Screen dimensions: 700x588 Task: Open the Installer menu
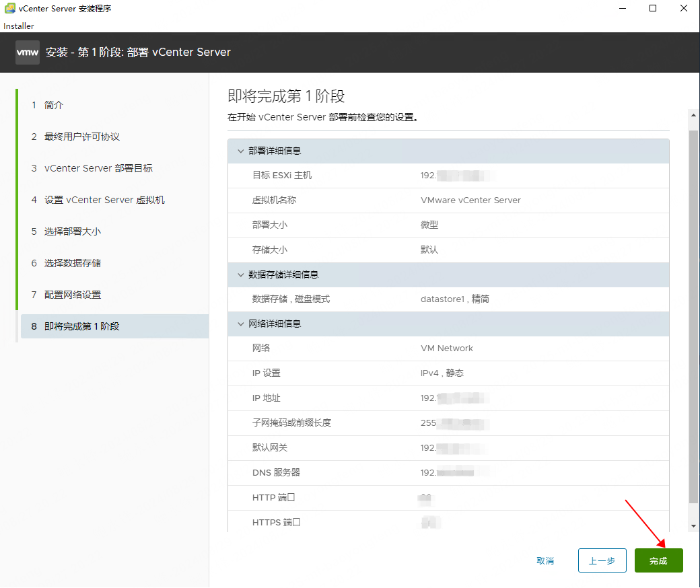(19, 26)
